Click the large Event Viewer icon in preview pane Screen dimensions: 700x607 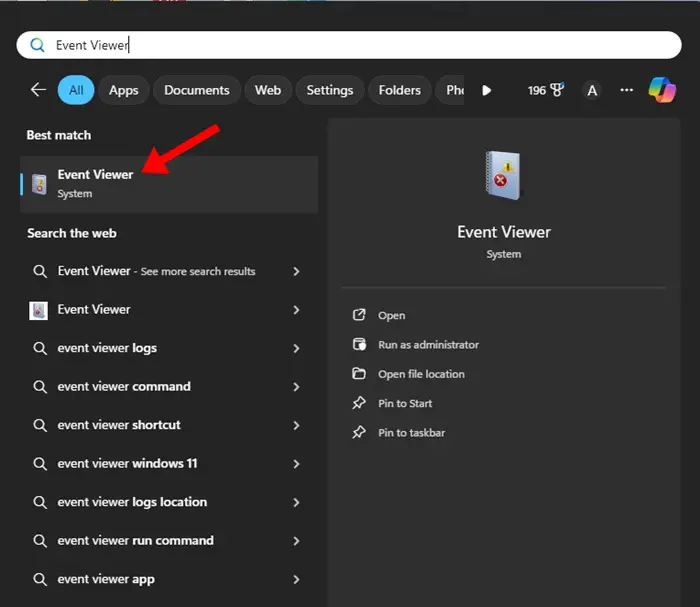click(503, 175)
